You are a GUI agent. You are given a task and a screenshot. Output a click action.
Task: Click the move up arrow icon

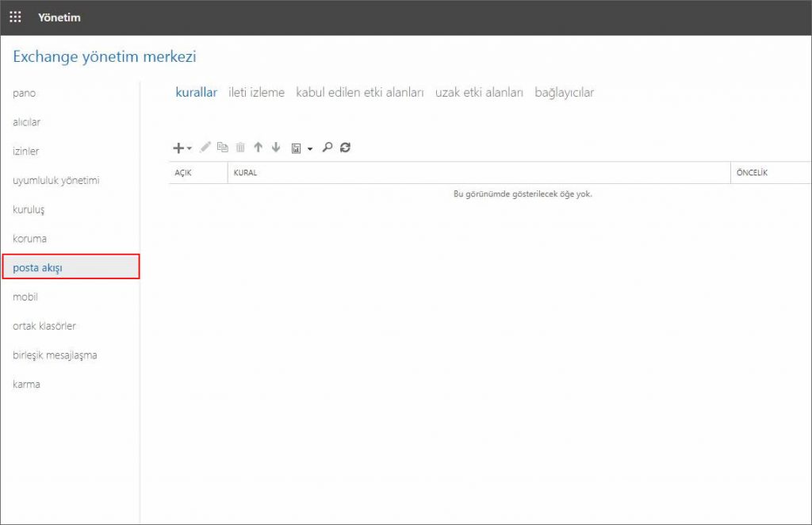pos(258,148)
